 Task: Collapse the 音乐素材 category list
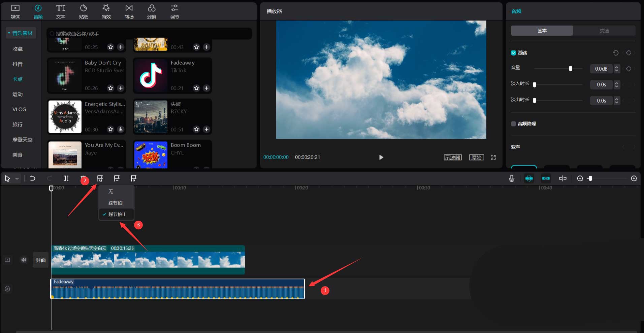tap(9, 33)
